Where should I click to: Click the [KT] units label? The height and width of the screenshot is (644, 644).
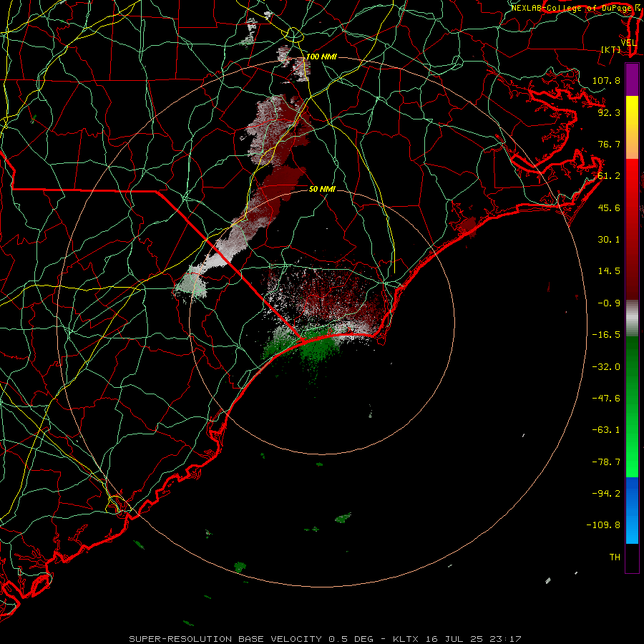click(x=611, y=49)
